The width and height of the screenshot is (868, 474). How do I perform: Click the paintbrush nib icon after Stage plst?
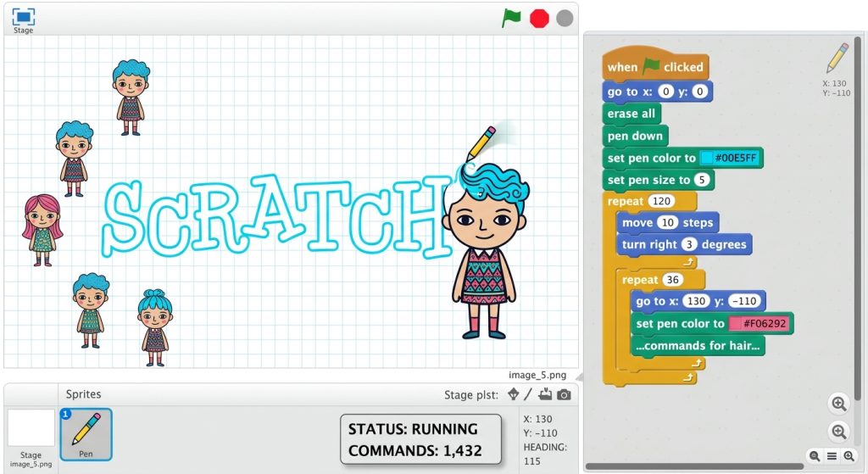tap(513, 394)
